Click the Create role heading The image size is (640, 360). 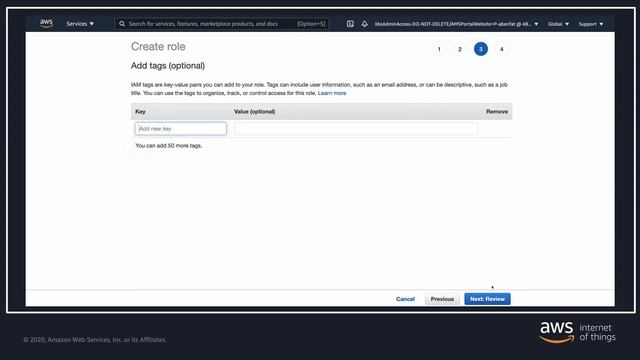pos(158,47)
